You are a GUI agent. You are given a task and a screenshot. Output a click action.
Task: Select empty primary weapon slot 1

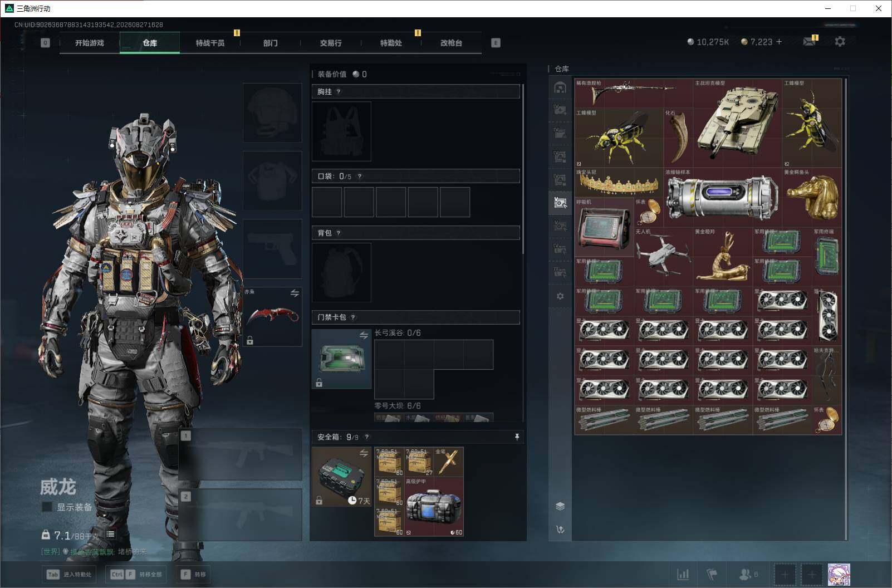point(241,455)
